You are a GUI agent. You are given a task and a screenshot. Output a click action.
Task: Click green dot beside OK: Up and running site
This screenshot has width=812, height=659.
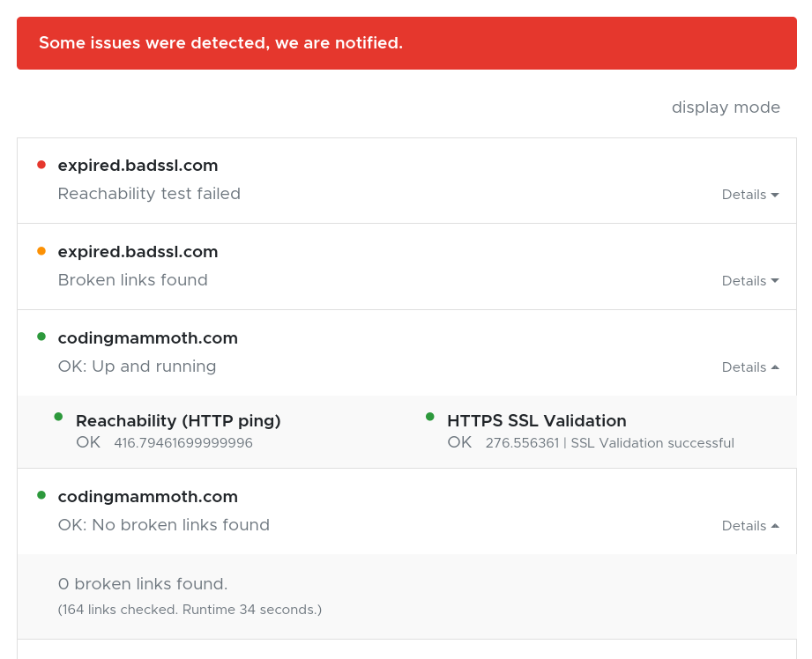(41, 337)
